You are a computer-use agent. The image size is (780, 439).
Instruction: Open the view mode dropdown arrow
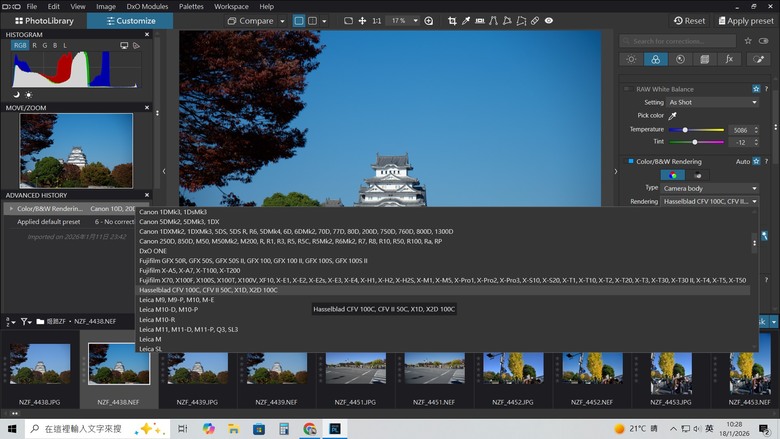click(x=324, y=21)
